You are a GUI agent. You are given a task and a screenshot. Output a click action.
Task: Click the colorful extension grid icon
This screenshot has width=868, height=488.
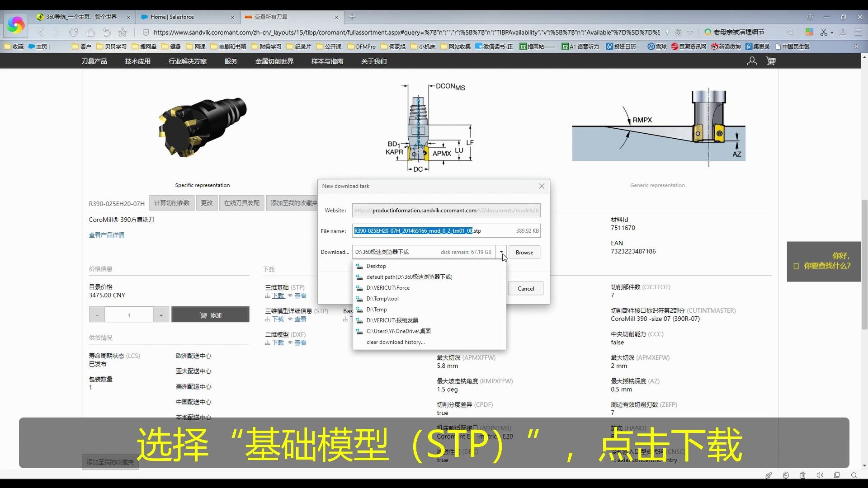809,32
